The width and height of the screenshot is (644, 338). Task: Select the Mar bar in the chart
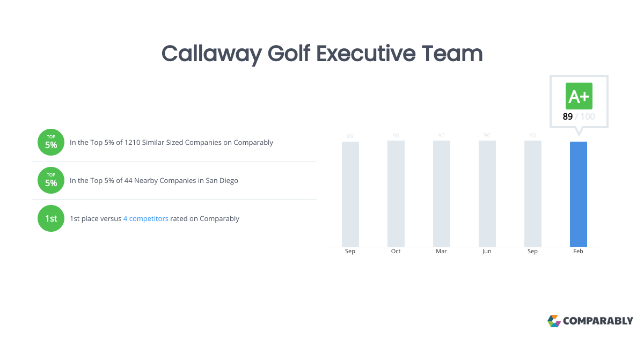pyautogui.click(x=442, y=193)
